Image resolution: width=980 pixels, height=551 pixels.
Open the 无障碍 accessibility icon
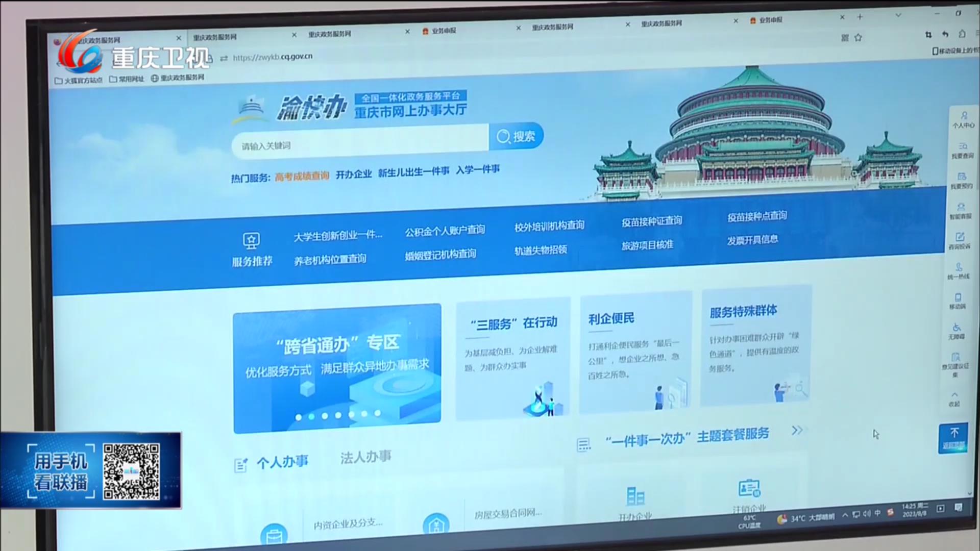[x=957, y=331]
